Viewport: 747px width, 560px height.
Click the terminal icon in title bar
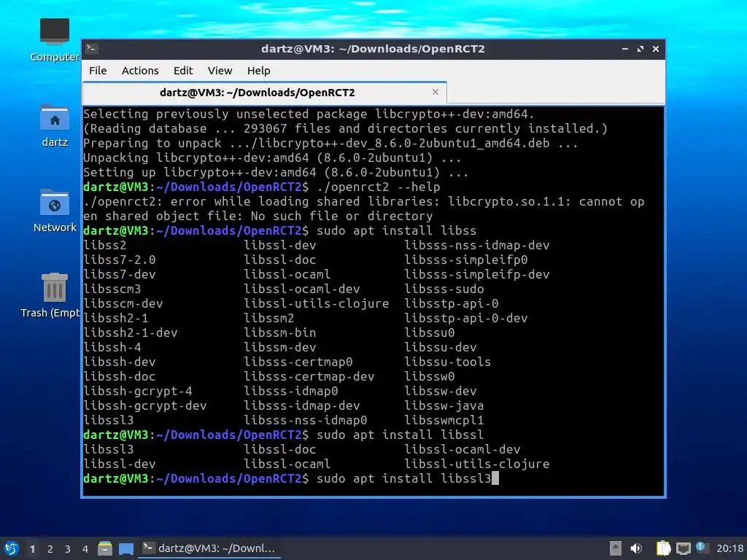point(92,49)
